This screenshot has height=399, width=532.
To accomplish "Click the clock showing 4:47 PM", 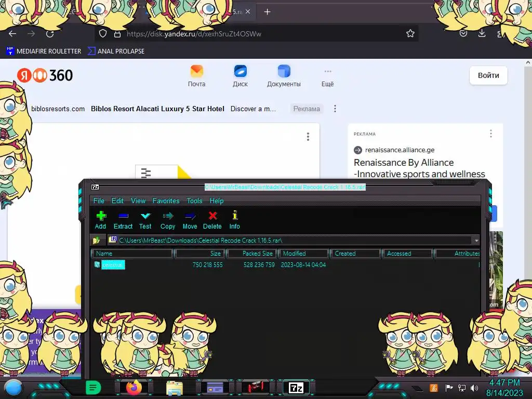I will click(504, 383).
